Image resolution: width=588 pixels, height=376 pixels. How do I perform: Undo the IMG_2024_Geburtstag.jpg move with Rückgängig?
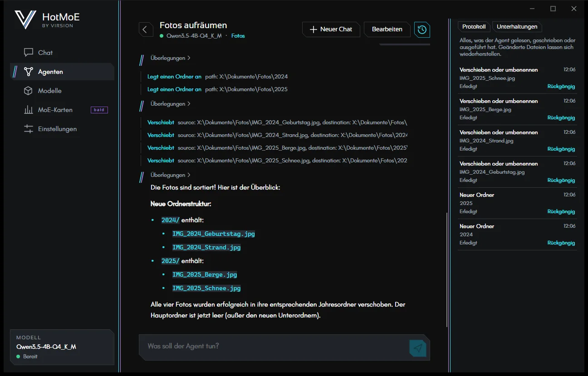(x=561, y=180)
